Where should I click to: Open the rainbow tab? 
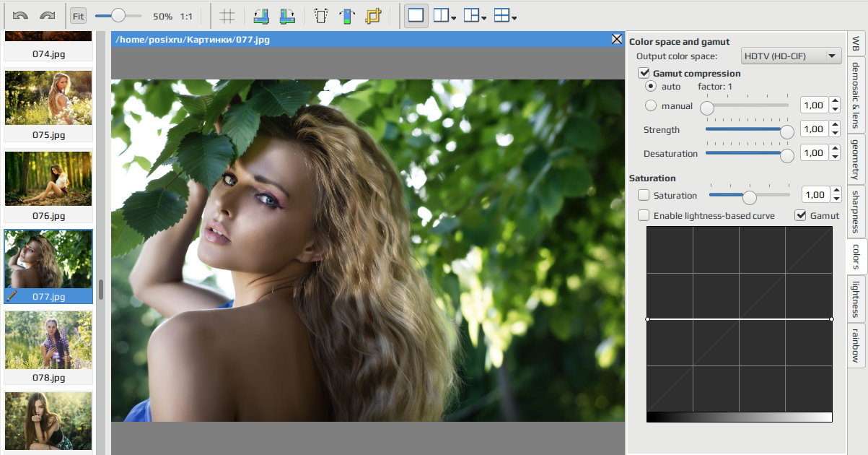[856, 347]
